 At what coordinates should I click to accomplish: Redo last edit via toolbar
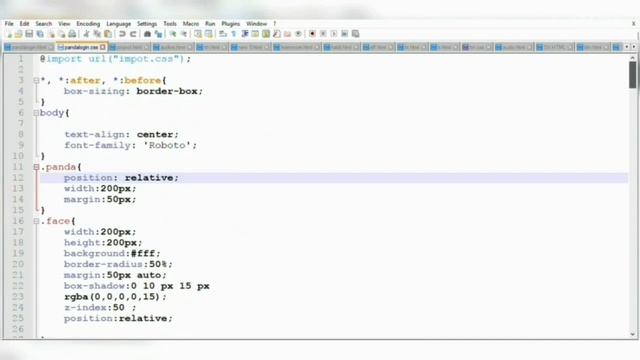point(133,34)
